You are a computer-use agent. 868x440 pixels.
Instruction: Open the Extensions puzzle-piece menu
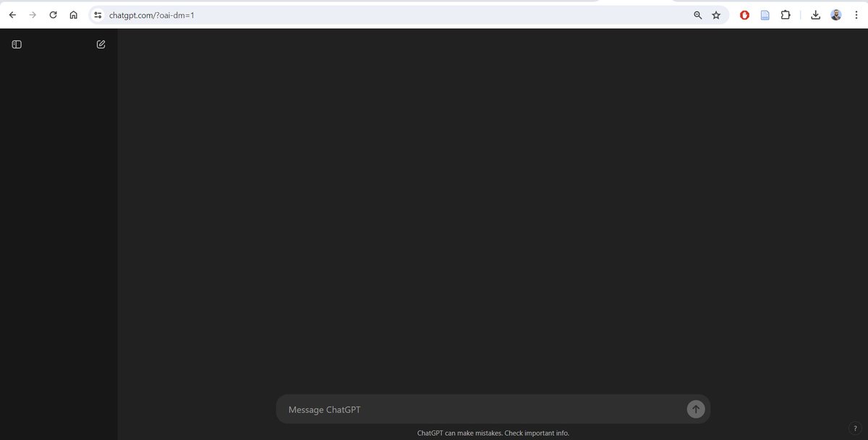pyautogui.click(x=785, y=14)
